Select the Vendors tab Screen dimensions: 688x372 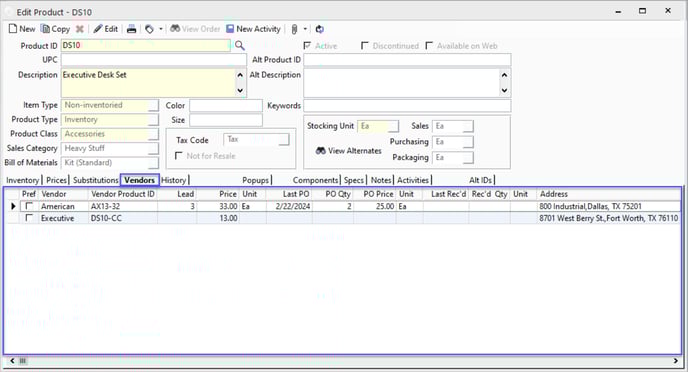[x=140, y=180]
